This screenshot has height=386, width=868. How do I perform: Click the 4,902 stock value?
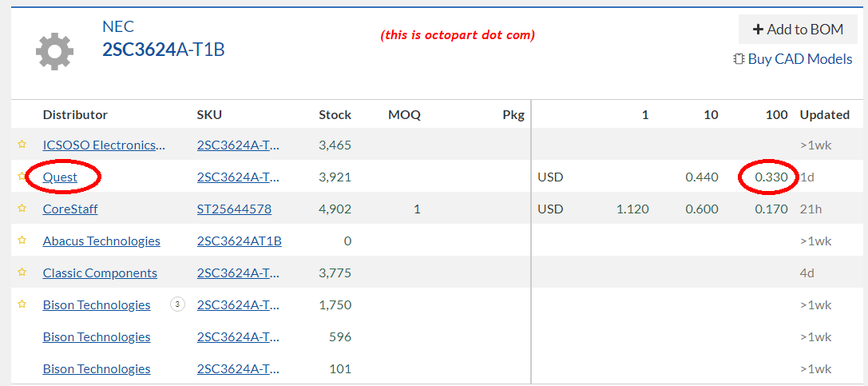pos(335,209)
